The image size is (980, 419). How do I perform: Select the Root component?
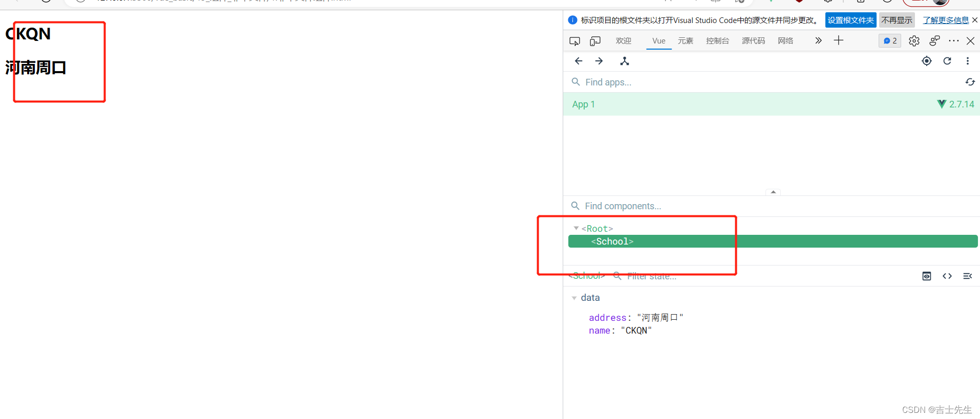coord(597,229)
